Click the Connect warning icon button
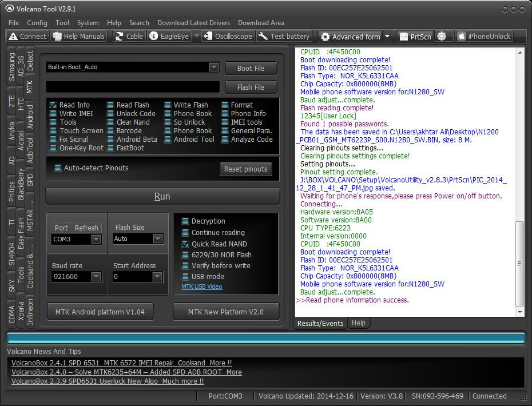This screenshot has height=406, width=532. 27,36
